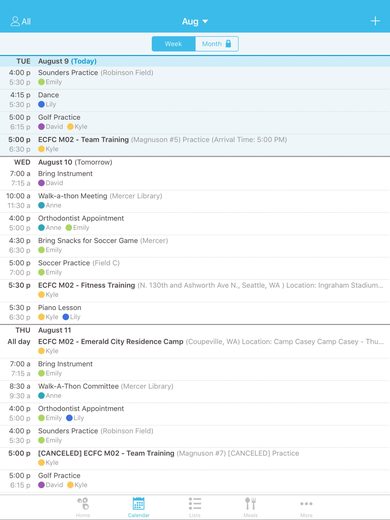Screen dimensions: 390x520
Task: Open Emerald City Residence Camp all-day event
Action: 195,347
